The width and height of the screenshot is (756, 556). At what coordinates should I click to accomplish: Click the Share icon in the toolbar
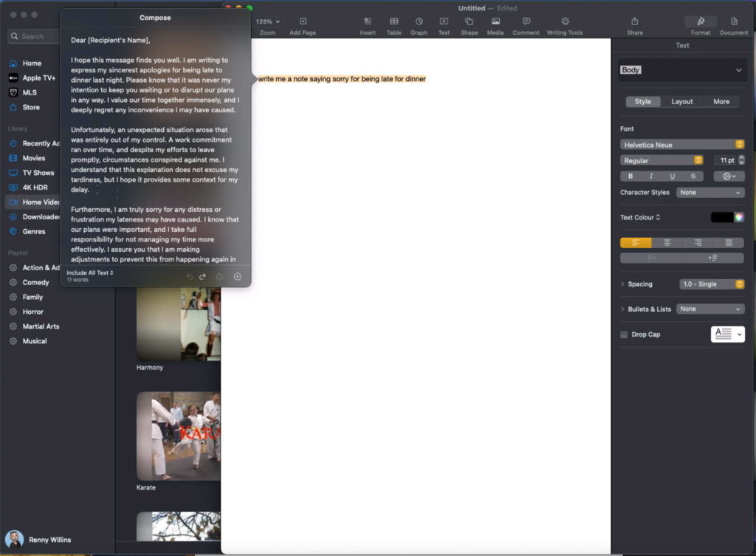[634, 22]
